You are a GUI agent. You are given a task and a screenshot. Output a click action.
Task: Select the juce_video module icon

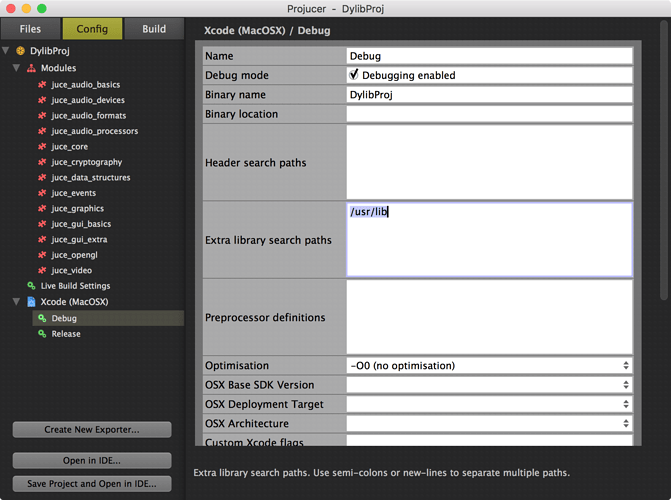coord(42,270)
